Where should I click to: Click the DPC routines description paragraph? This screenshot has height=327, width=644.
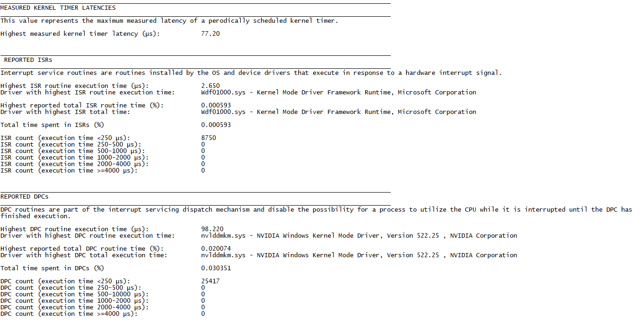(x=316, y=213)
